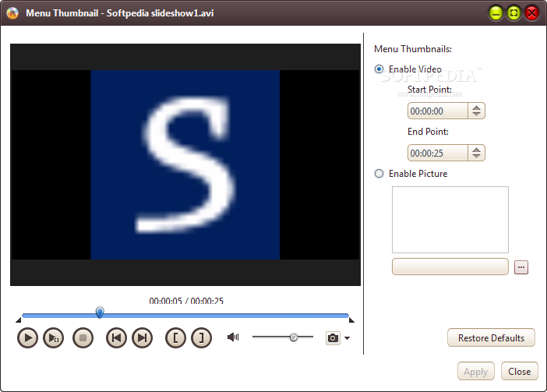Decrease the Start Point time value
The image size is (547, 392).
click(477, 114)
